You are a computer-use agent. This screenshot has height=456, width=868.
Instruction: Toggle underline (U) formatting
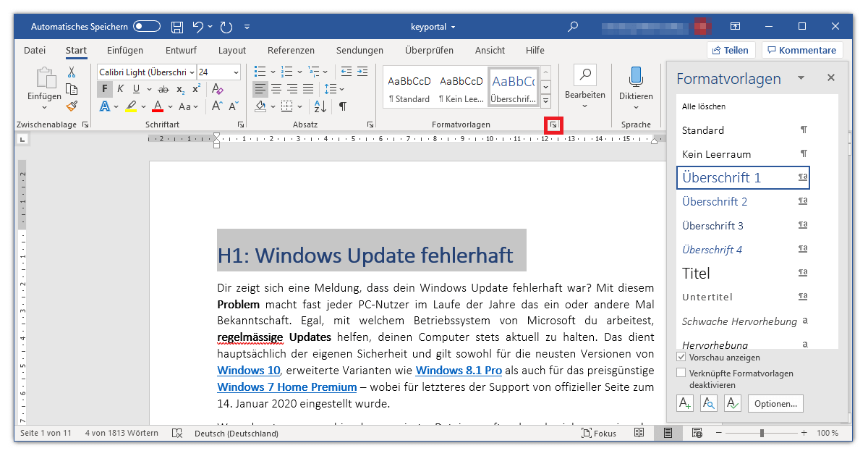click(x=136, y=89)
